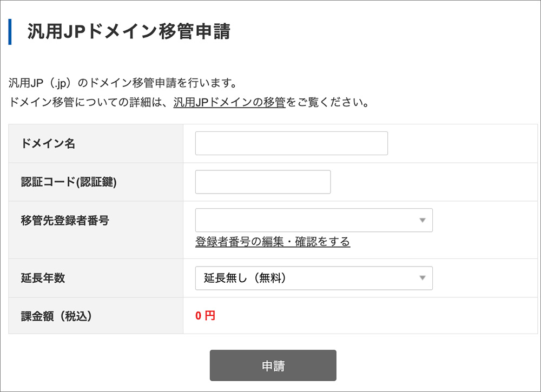Expand the 移管先登録者番号 dropdown
Screen dimensions: 541x392
pos(314,220)
